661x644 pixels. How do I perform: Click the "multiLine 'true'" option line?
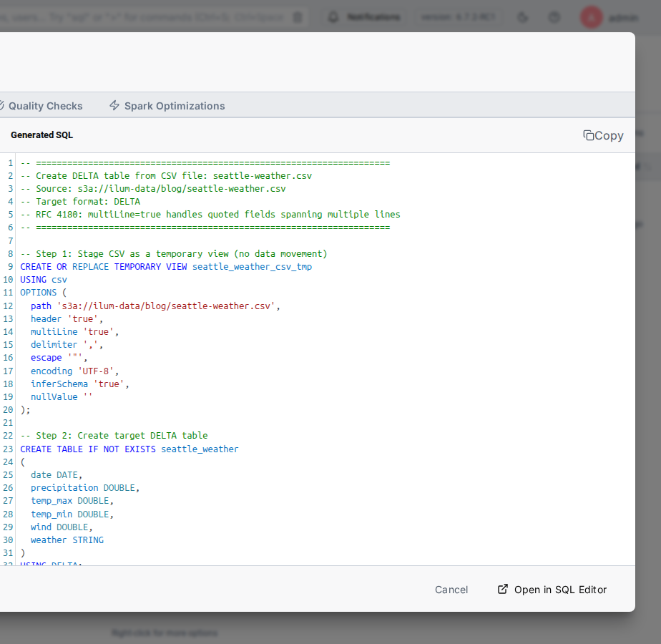[74, 332]
